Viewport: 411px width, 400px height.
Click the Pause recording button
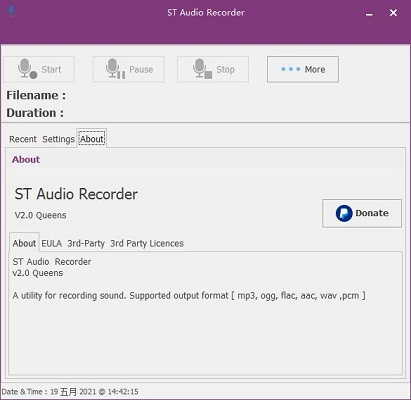tap(129, 69)
